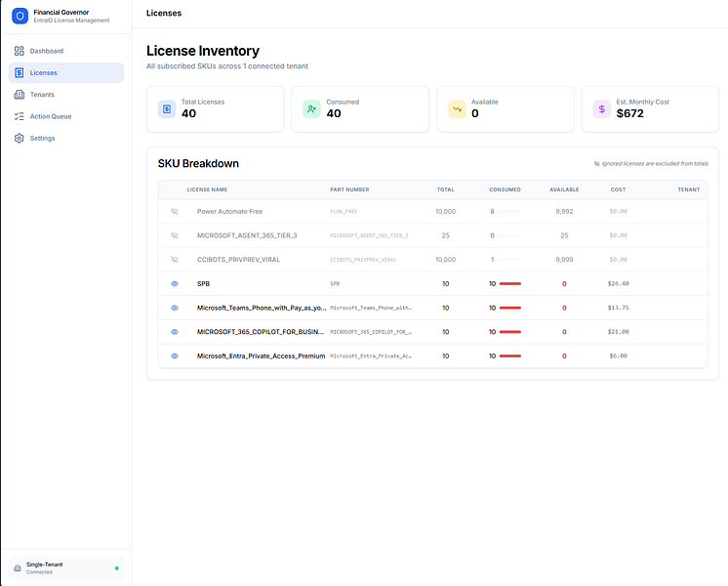The image size is (728, 586).
Task: Click the MICROSOFT_AGENT_365_TIER_3 license name
Action: [x=247, y=235]
